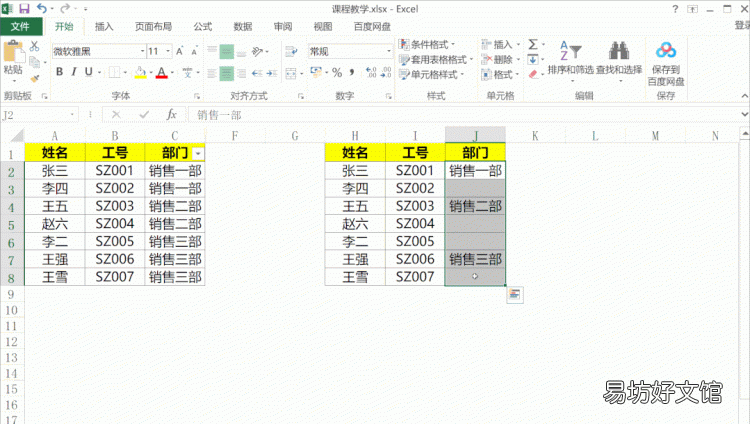Click the Increase Indent icon

272,73
